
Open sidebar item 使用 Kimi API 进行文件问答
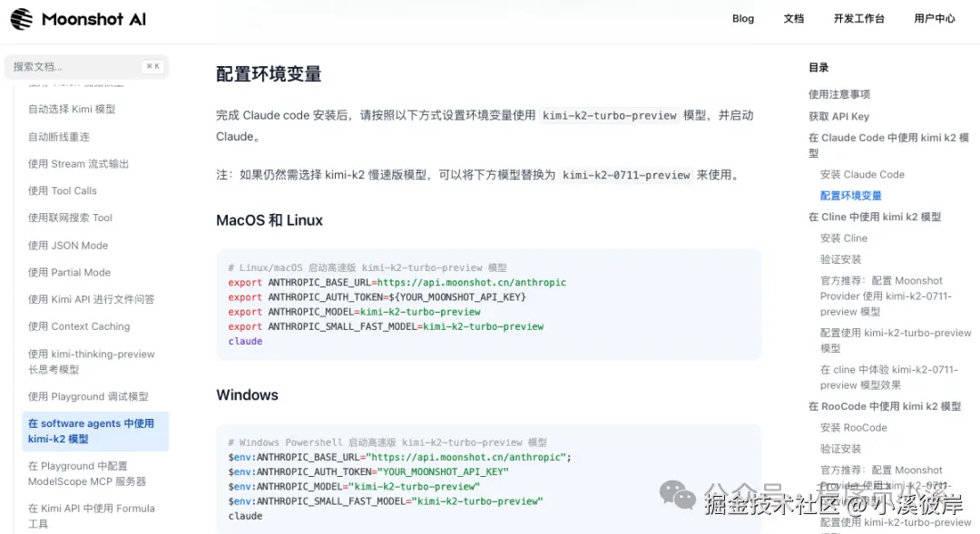[91, 299]
